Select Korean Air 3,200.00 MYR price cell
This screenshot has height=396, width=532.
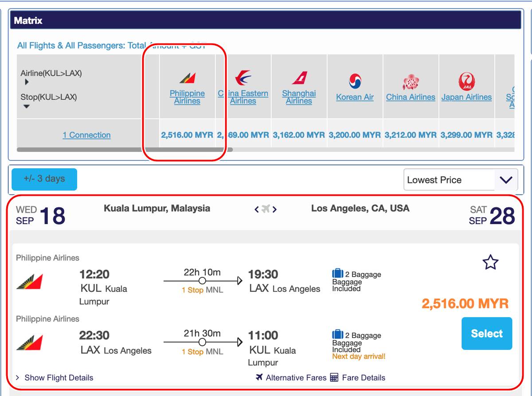coord(355,135)
